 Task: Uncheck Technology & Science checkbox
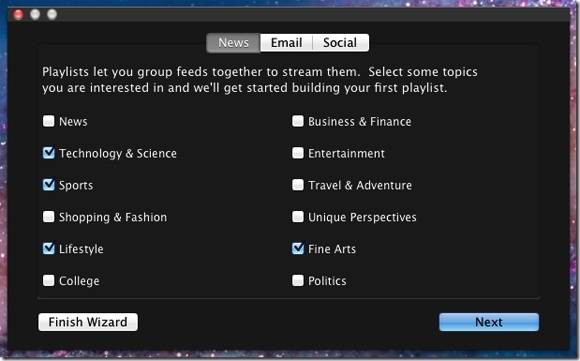coord(48,153)
